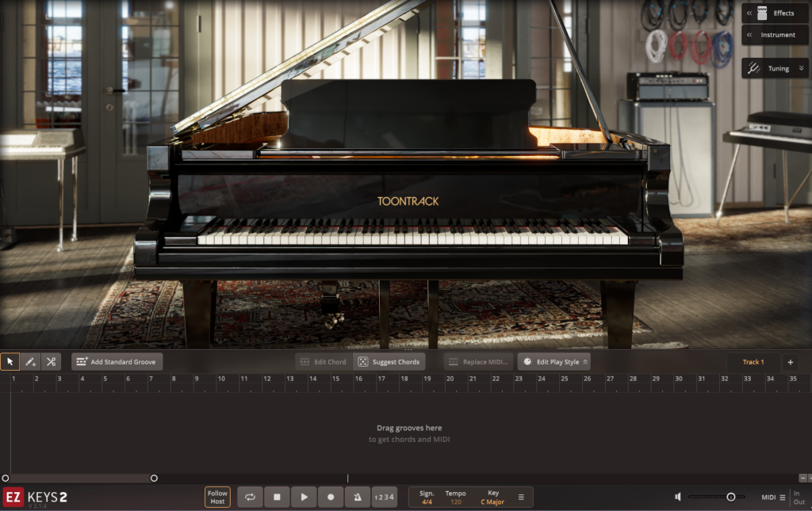
Task: Adjust the master volume slider
Action: pyautogui.click(x=730, y=497)
